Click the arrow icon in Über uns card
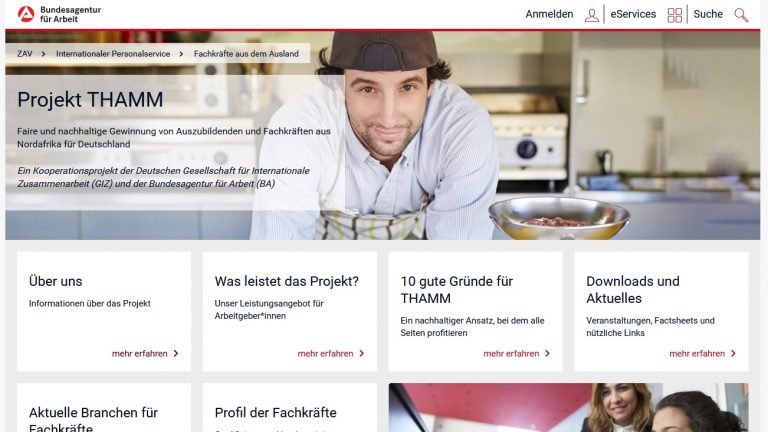The width and height of the screenshot is (768, 432). (175, 353)
